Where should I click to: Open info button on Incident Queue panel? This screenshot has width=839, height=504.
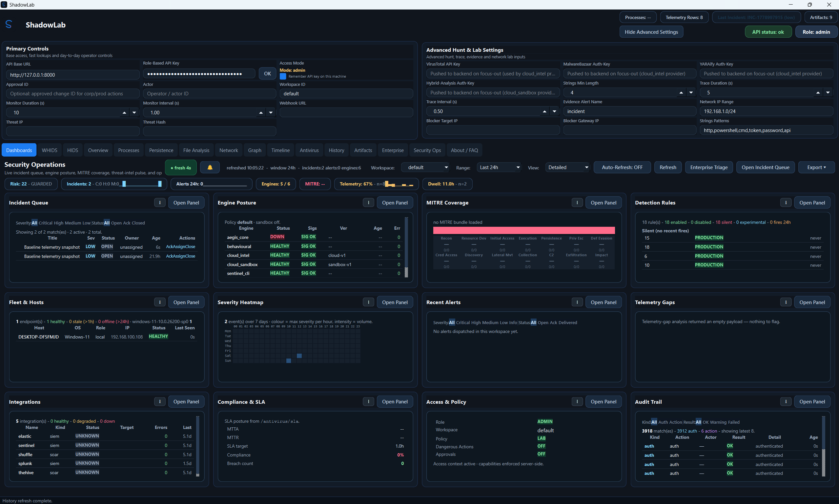point(160,203)
